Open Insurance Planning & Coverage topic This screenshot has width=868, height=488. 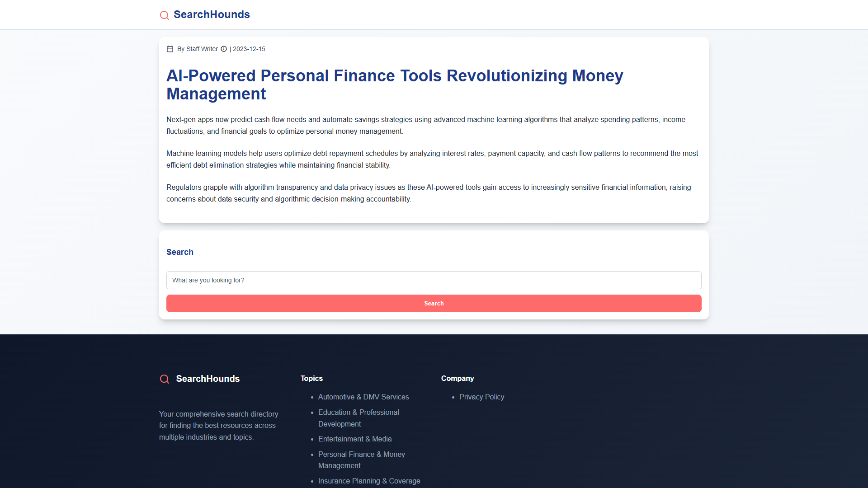(369, 481)
